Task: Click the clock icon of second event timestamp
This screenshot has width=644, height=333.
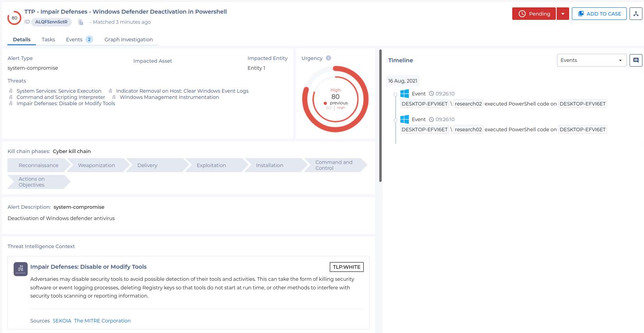Action: pos(432,119)
